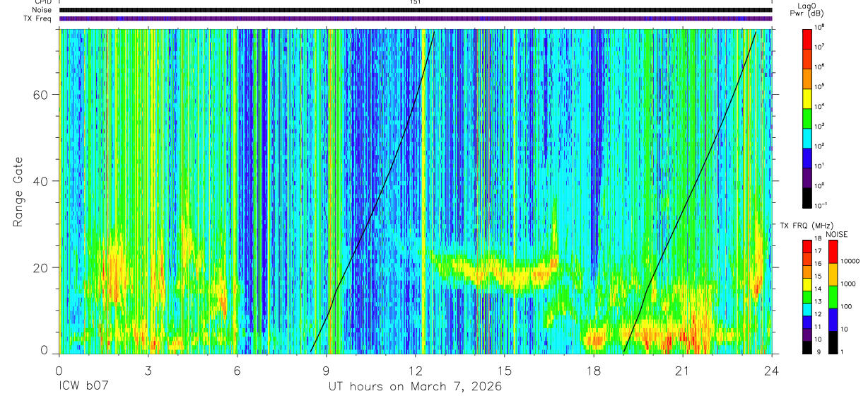Click x-axis tick label '6'

237,371
